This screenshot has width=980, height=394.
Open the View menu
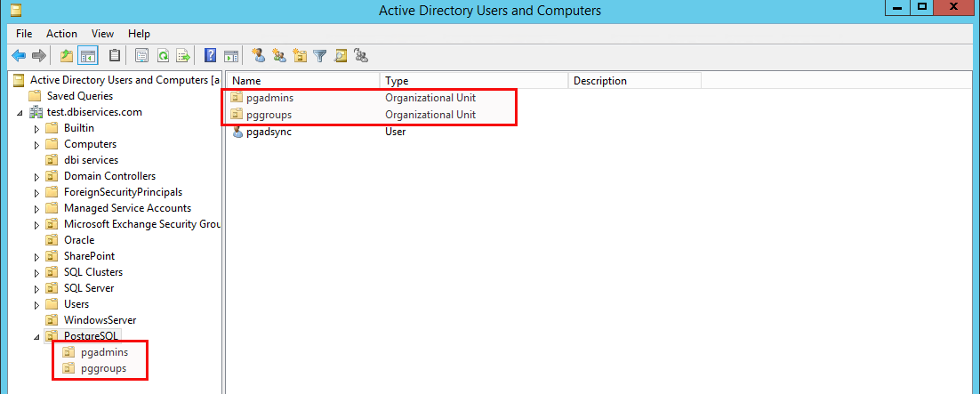pos(102,34)
